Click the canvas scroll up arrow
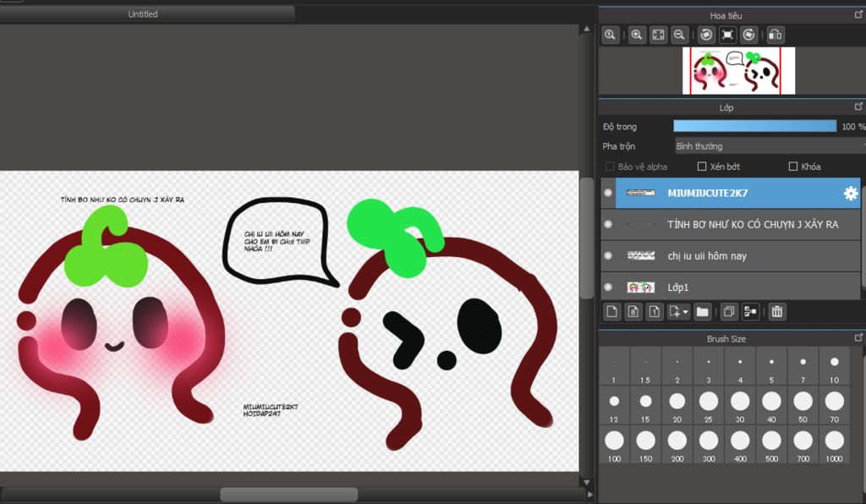Image resolution: width=866 pixels, height=504 pixels. pyautogui.click(x=587, y=29)
